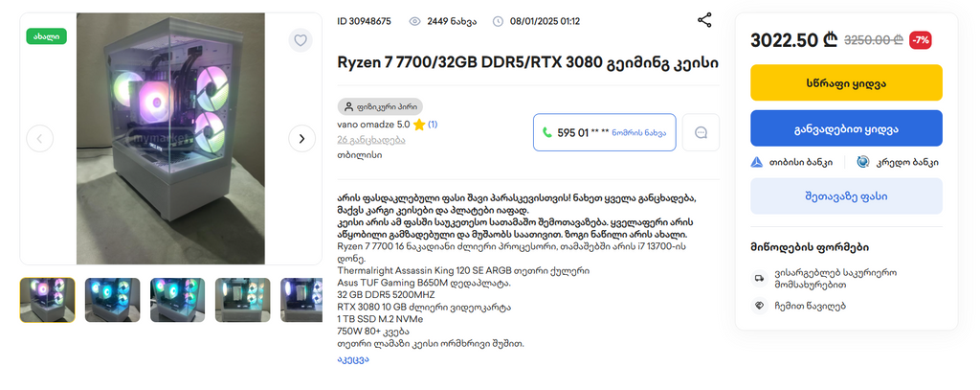Click the ჩემით წავიღებ pickup option text
This screenshot has width=980, height=390.
(811, 306)
